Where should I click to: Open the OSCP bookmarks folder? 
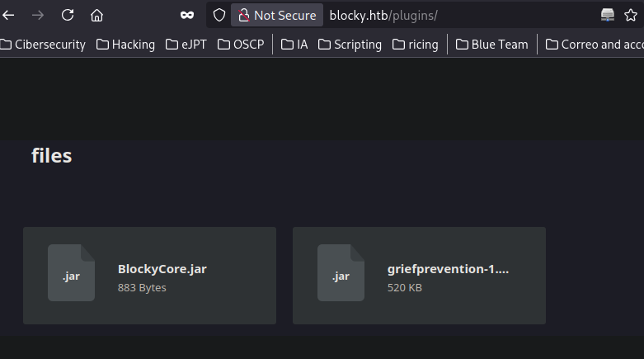pos(241,45)
